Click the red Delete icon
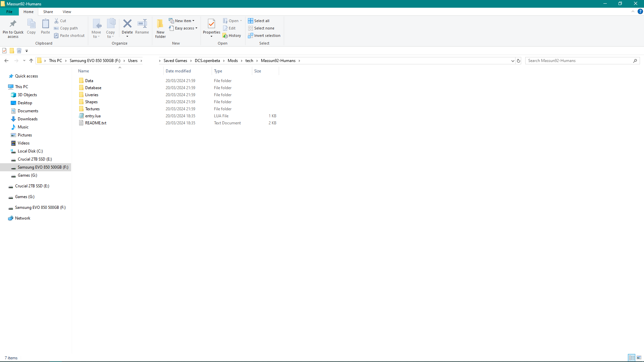Viewport: 644px width, 362px height. coord(127,23)
